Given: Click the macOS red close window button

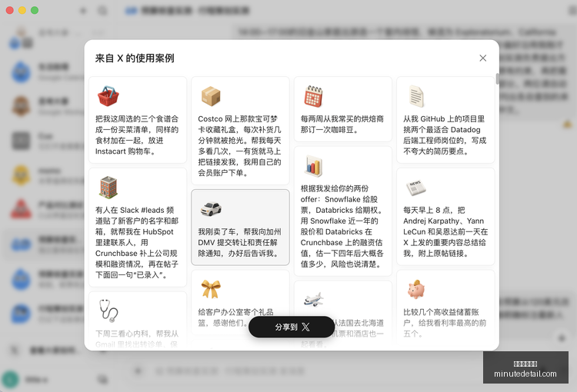Looking at the screenshot, I should 10,10.
